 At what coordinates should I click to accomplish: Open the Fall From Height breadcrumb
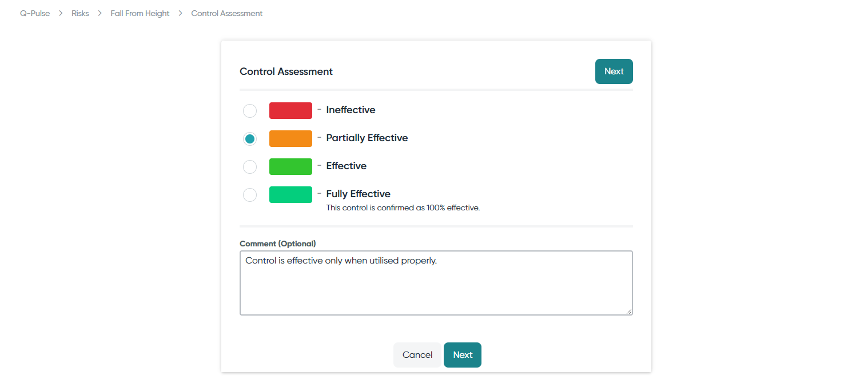pyautogui.click(x=140, y=13)
